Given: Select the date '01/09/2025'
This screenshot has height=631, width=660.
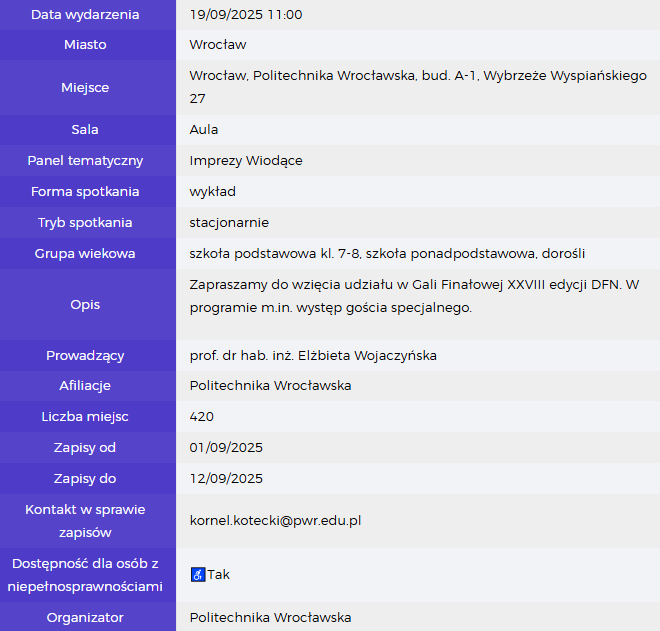Looking at the screenshot, I should (226, 447).
